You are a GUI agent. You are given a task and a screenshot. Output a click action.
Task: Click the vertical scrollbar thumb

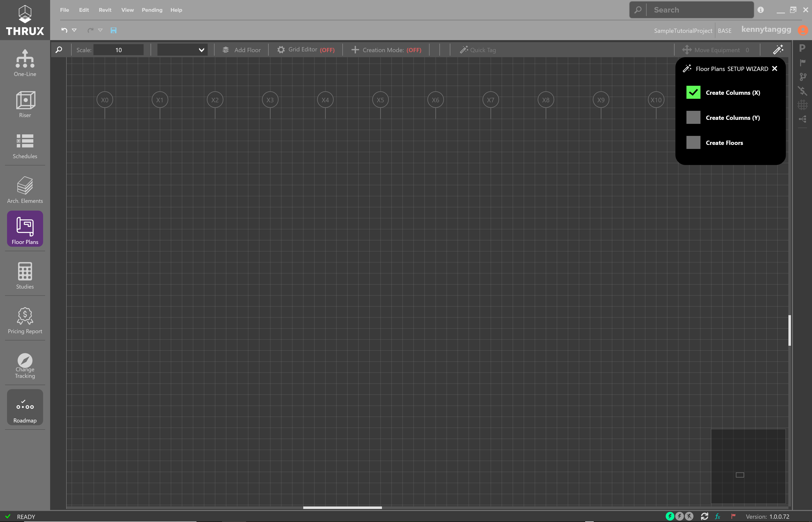pyautogui.click(x=789, y=330)
